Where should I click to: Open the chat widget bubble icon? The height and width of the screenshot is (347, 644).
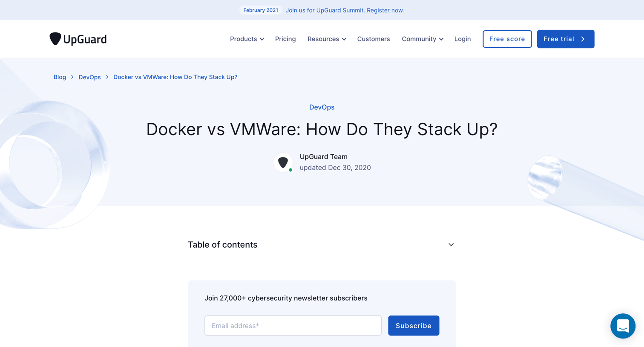click(623, 326)
